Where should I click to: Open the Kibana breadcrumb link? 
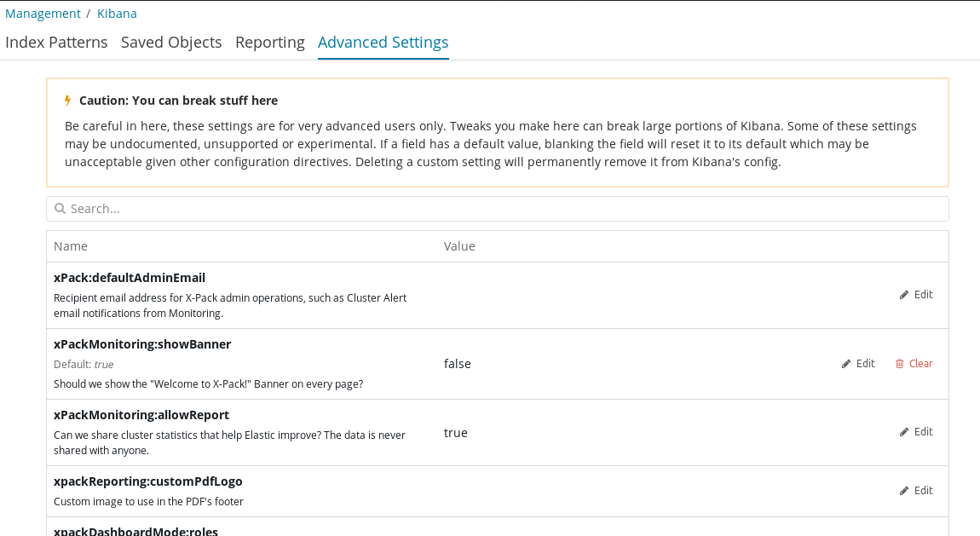pos(117,14)
